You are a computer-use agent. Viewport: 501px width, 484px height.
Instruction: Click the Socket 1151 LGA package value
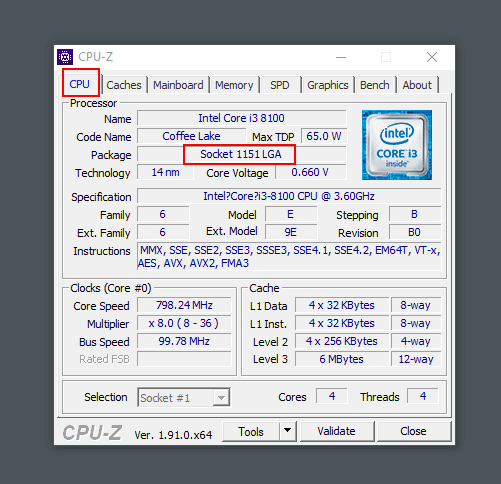click(242, 154)
